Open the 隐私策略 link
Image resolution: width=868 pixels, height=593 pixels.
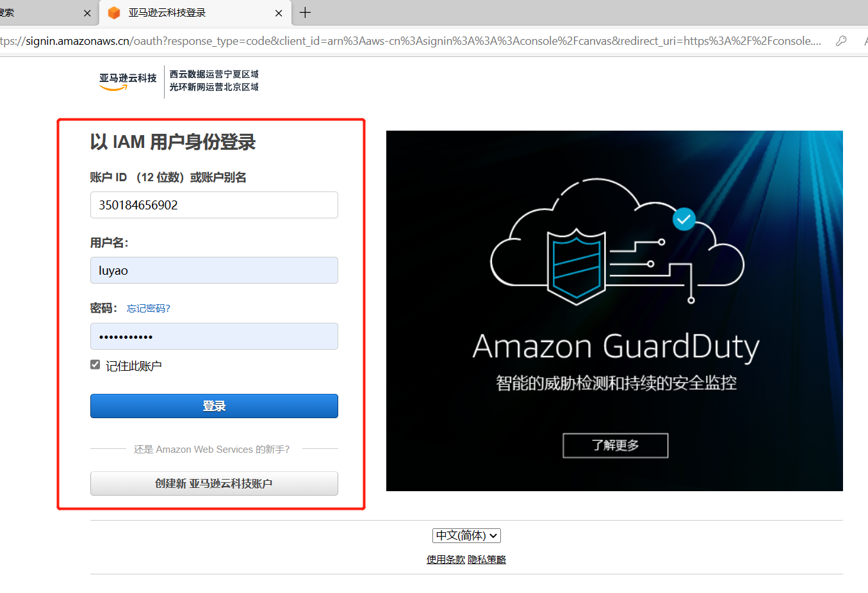pyautogui.click(x=487, y=560)
